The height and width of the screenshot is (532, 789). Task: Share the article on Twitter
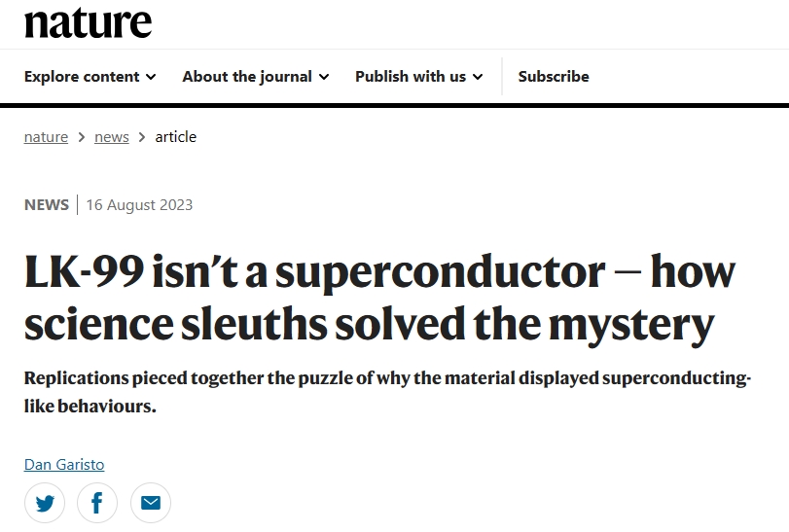pyautogui.click(x=45, y=503)
